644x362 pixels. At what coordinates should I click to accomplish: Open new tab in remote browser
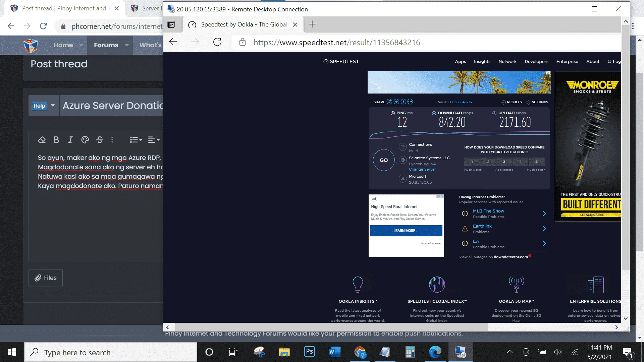pos(312,24)
